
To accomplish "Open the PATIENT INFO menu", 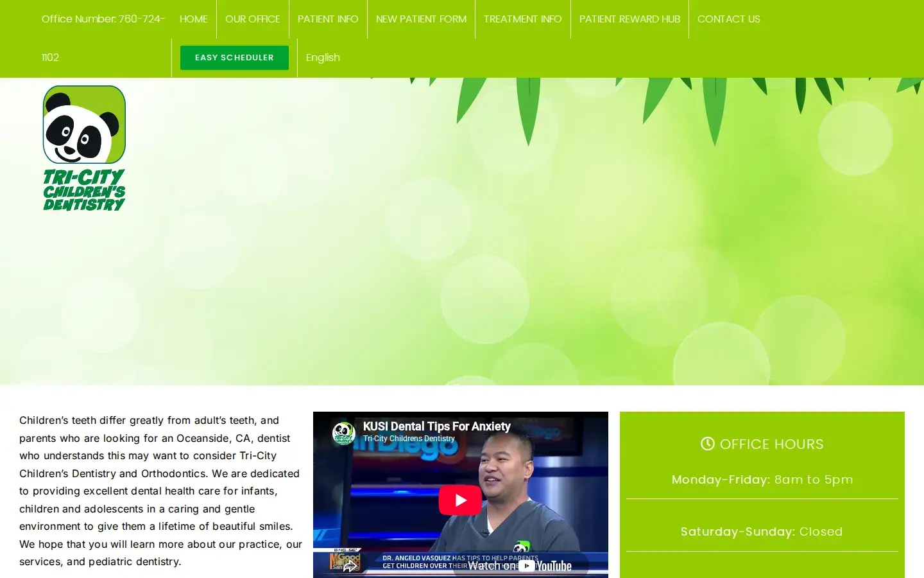I will (328, 19).
